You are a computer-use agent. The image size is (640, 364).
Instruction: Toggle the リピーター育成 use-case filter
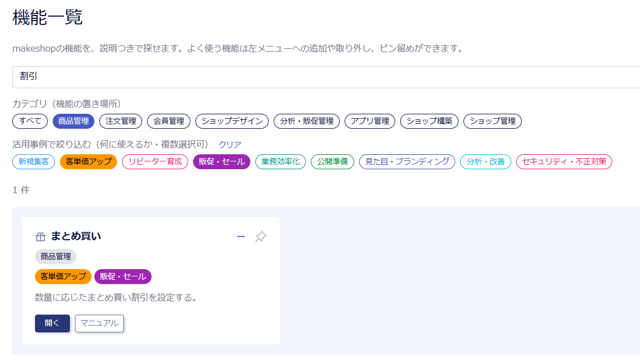click(x=155, y=161)
